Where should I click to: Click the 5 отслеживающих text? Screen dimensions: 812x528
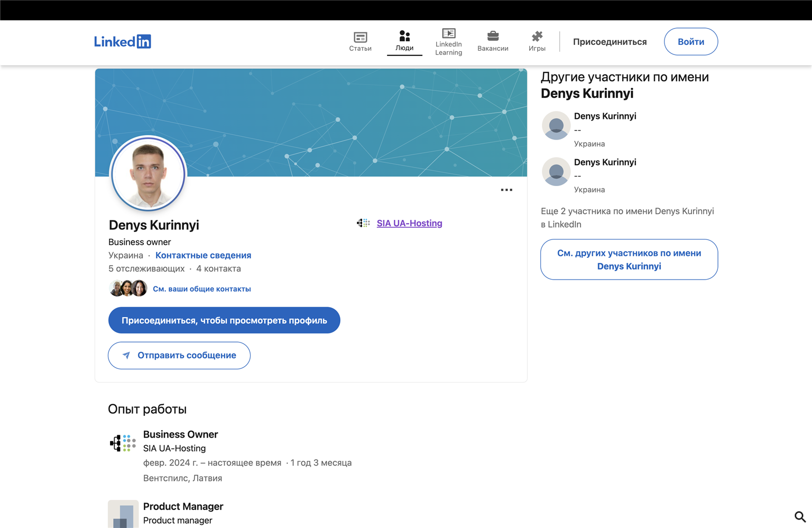click(x=146, y=268)
